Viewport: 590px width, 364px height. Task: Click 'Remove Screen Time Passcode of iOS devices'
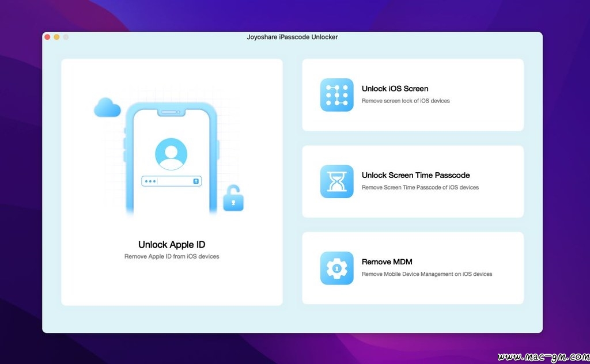pyautogui.click(x=420, y=187)
